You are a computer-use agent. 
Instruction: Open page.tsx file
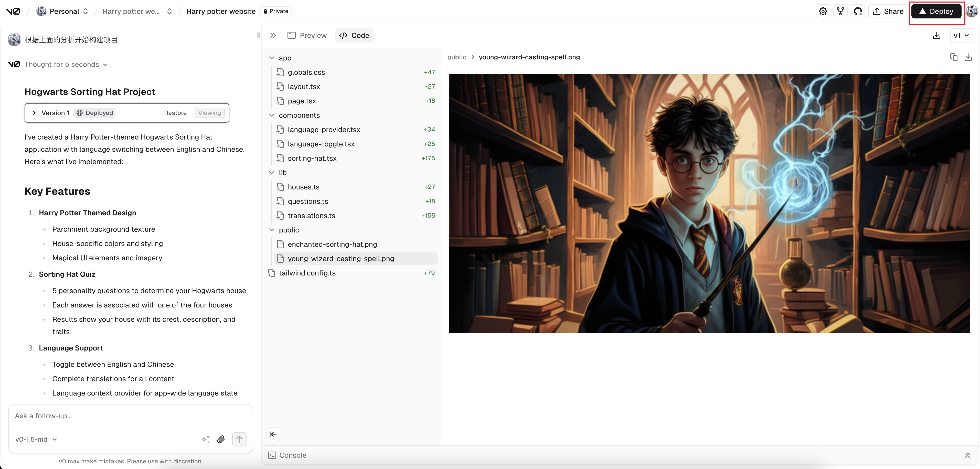coord(356,101)
